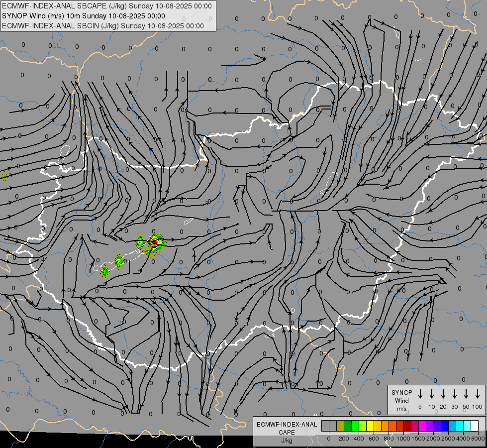Click the 5 m/s wind arrow in legend
The width and height of the screenshot is (487, 448).
(420, 393)
